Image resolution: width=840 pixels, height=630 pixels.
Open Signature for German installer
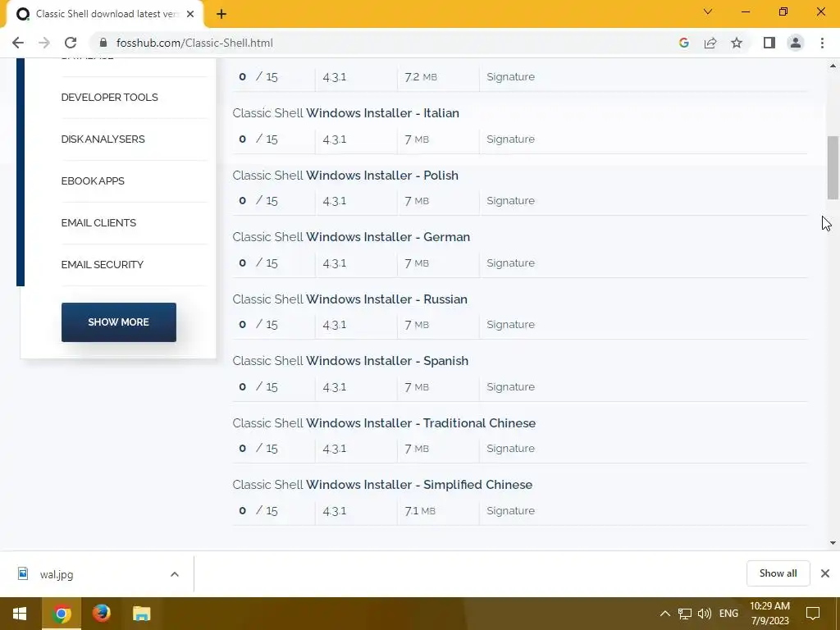tap(510, 263)
